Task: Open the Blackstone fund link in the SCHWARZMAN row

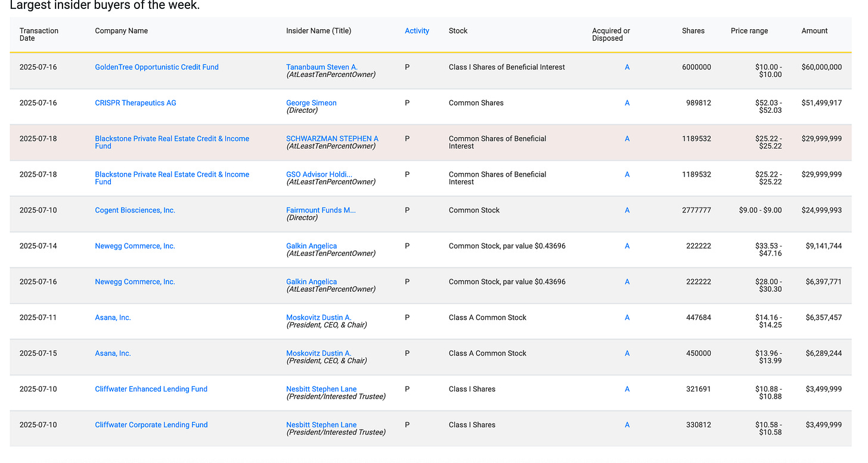Action: coord(172,143)
